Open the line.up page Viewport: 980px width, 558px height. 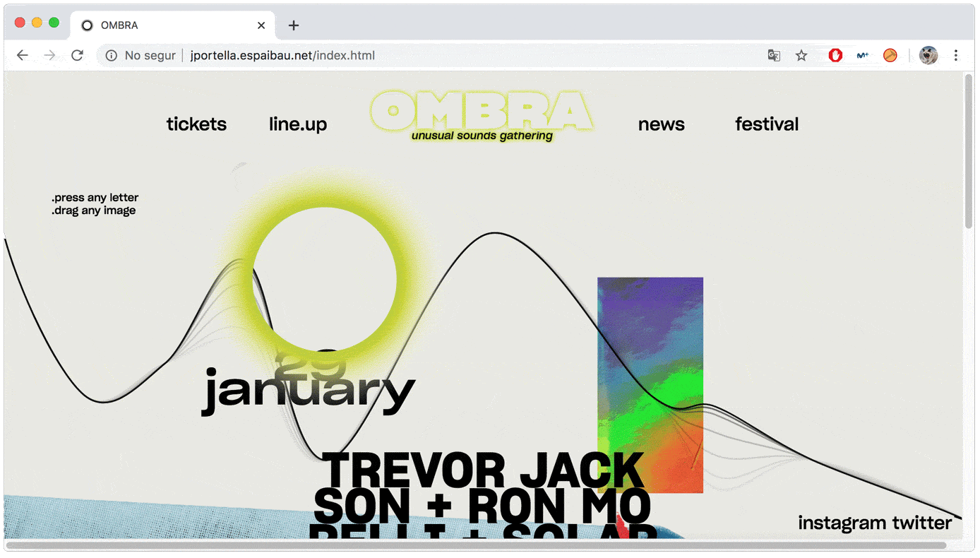[x=298, y=125]
